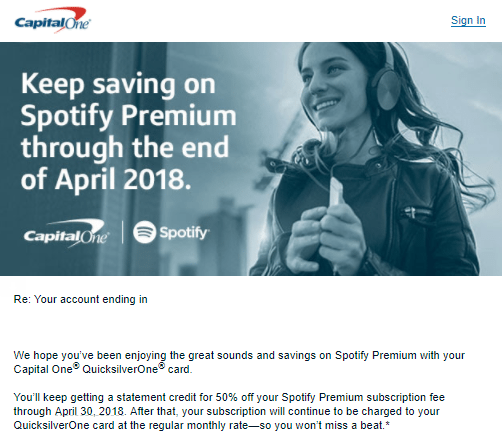Click the Capital One logo in the header
Screen dimensions: 502x441
[x=53, y=20]
